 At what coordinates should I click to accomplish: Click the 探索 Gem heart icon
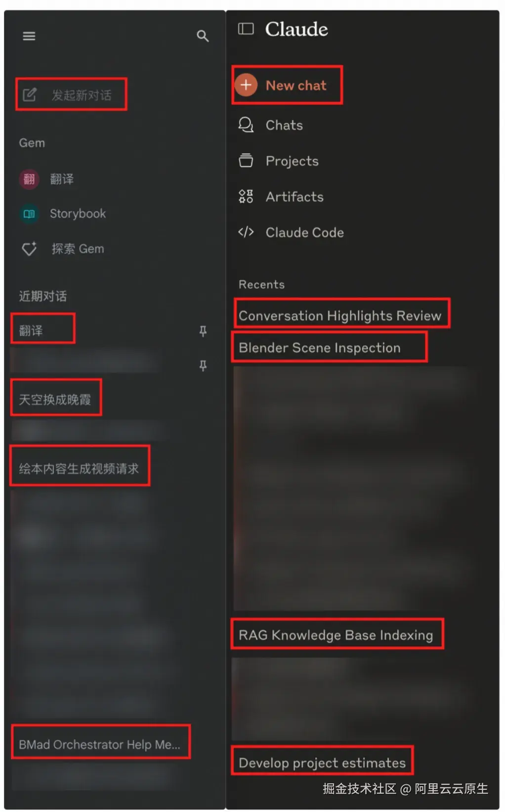pos(29,249)
